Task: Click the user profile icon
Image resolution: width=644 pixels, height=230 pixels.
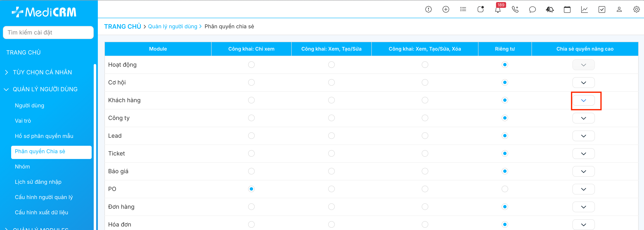Action: click(x=619, y=9)
